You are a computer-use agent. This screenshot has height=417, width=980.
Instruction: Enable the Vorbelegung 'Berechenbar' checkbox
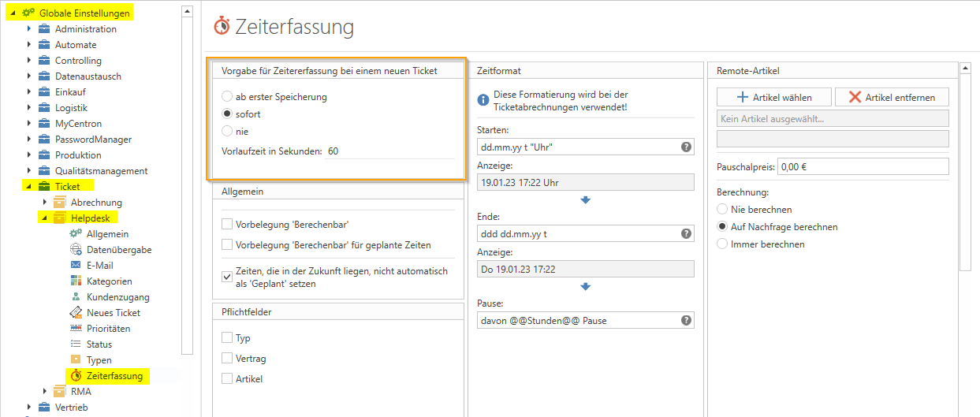[227, 224]
